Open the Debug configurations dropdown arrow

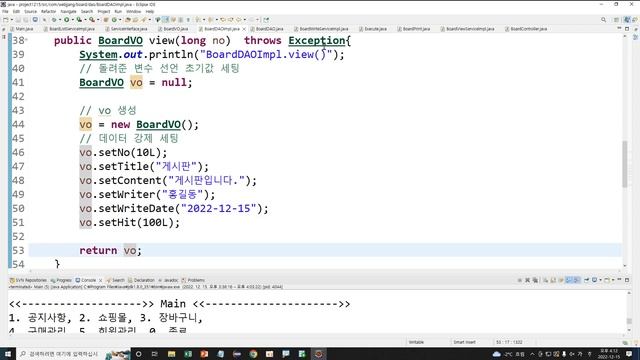[60, 20]
